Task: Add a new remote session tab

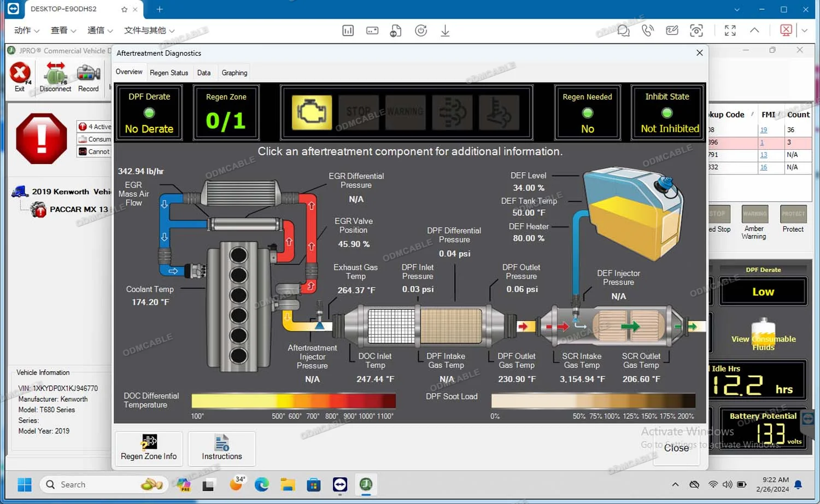Action: coord(160,9)
